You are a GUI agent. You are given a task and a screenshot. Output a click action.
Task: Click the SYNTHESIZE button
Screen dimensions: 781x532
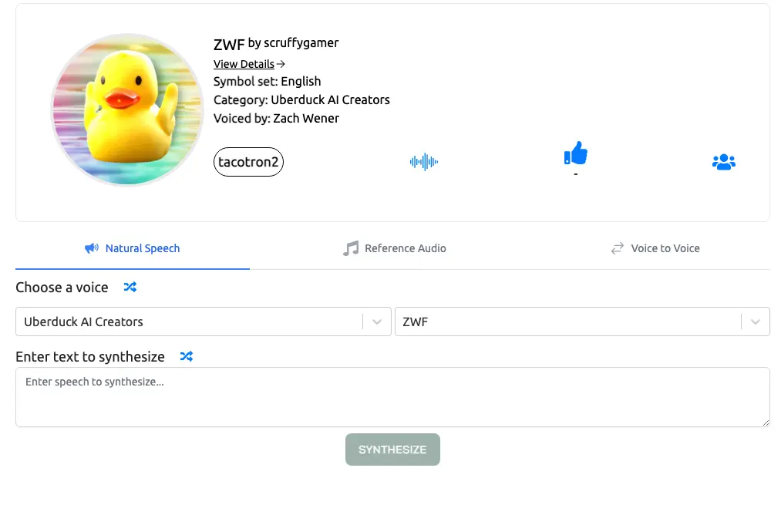[x=392, y=450]
